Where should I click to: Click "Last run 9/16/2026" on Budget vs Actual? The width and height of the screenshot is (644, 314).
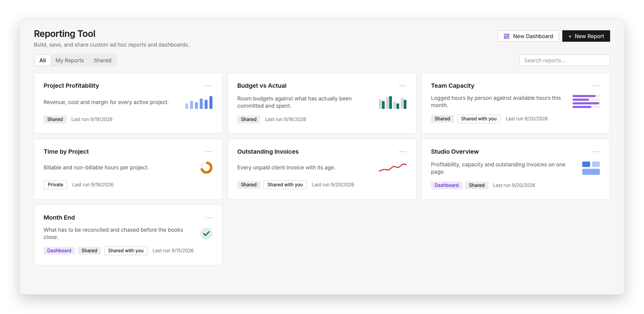pyautogui.click(x=286, y=119)
